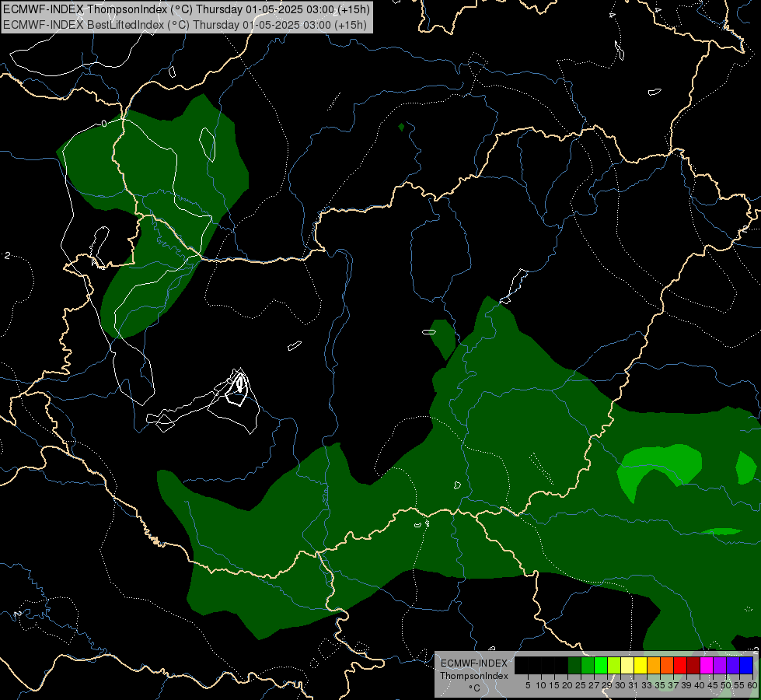Click legend tick value 35
The image size is (761, 700).
click(x=660, y=685)
